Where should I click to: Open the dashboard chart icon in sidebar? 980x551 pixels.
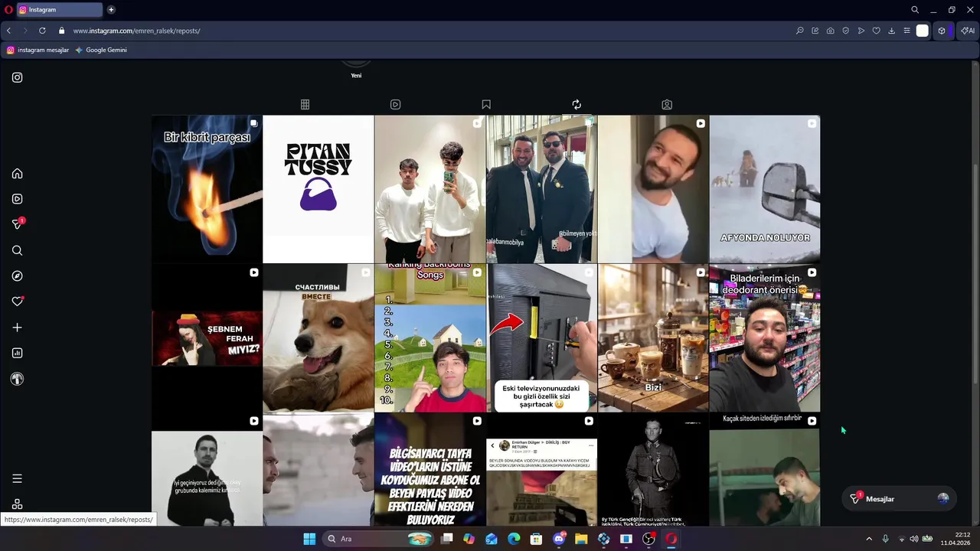coord(17,353)
